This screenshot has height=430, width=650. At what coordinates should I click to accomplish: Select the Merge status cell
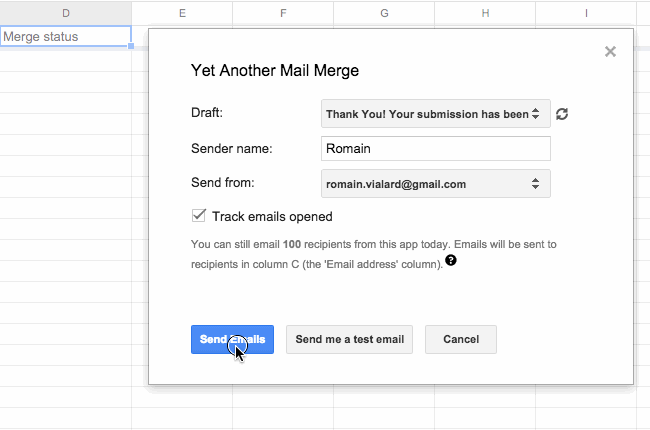coord(65,36)
